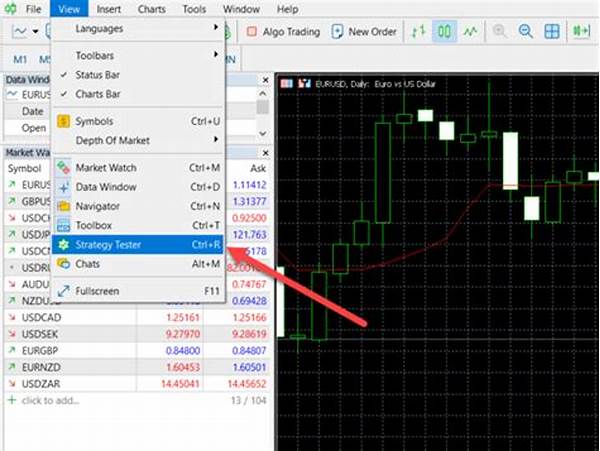Image resolution: width=600 pixels, height=451 pixels.
Task: Open Chats from View menu
Action: 138,264
